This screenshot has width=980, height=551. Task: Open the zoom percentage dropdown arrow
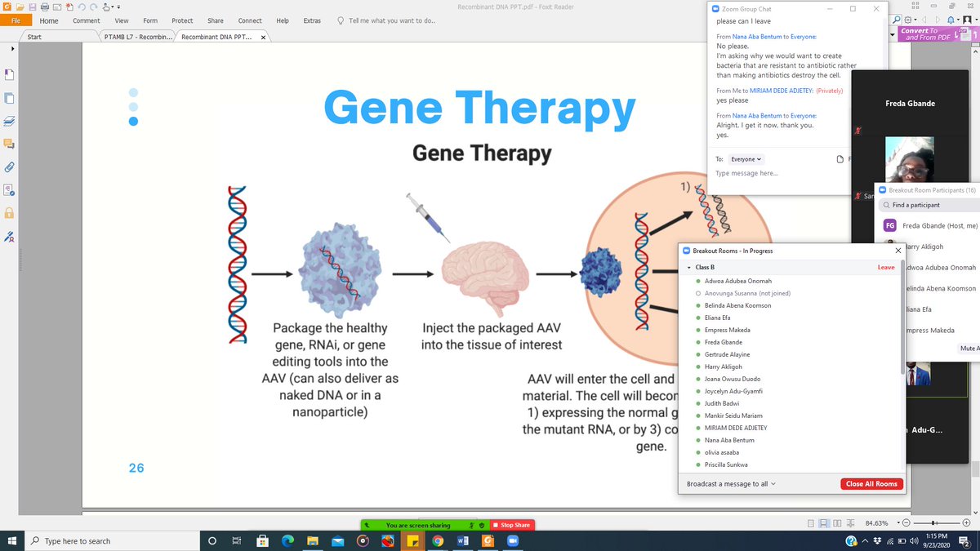click(898, 522)
